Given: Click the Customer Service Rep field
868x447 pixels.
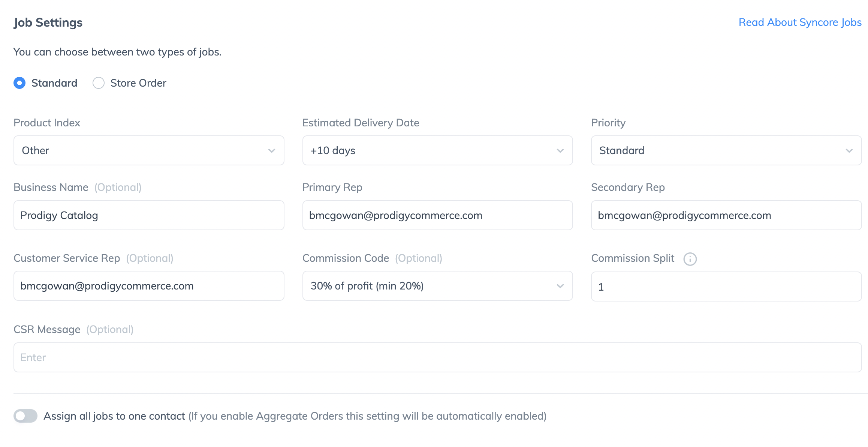Looking at the screenshot, I should [149, 286].
